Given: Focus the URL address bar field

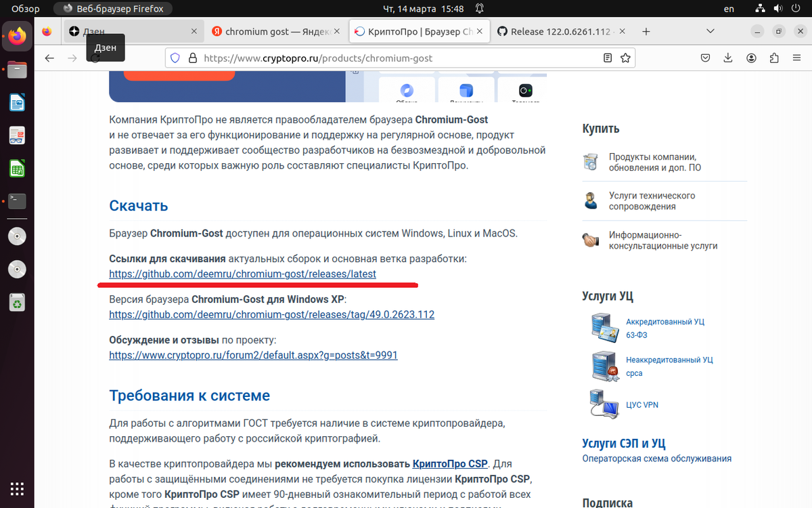Looking at the screenshot, I should pyautogui.click(x=399, y=58).
